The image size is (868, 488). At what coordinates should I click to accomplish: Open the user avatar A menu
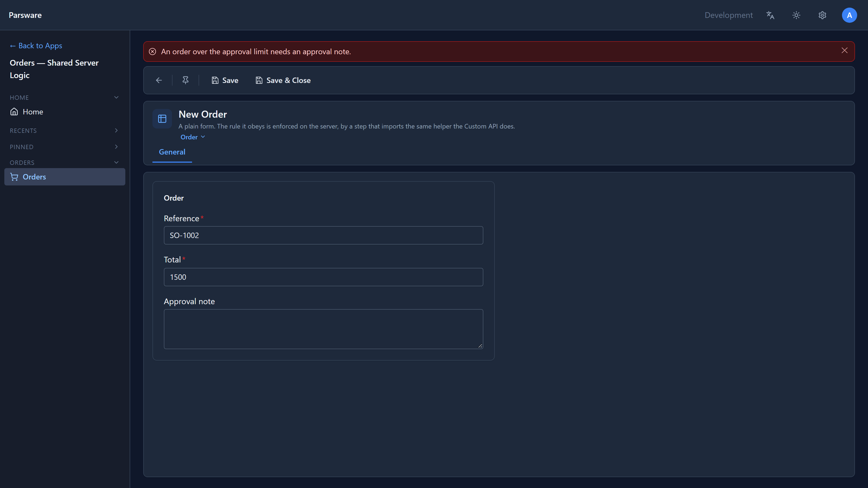click(849, 15)
